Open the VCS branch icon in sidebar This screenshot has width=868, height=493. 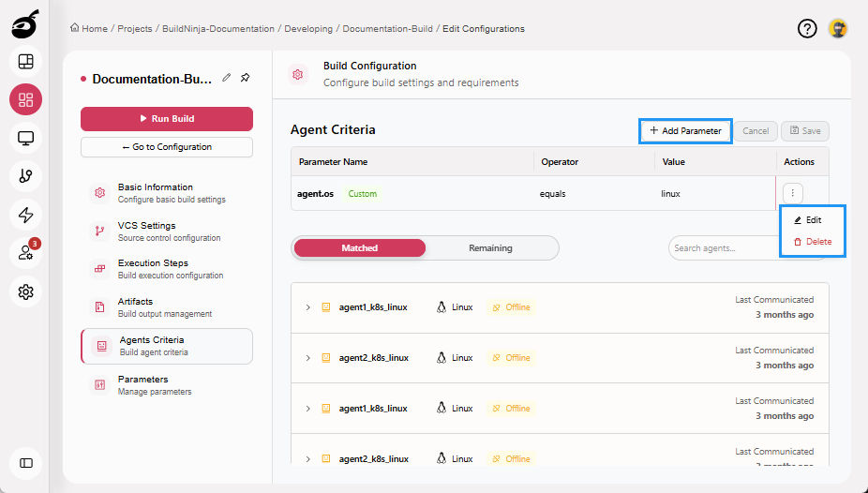coord(25,176)
